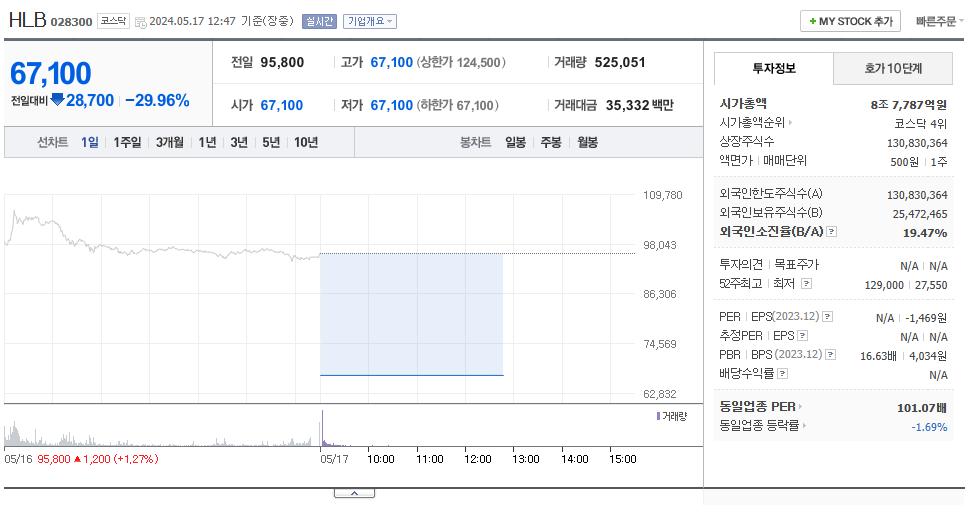970x505 pixels.
Task: Show the 주봉 weekly candle chart
Action: 551,142
